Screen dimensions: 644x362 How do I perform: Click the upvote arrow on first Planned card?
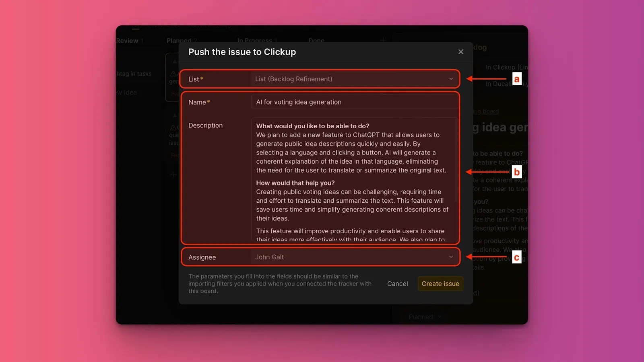175,62
